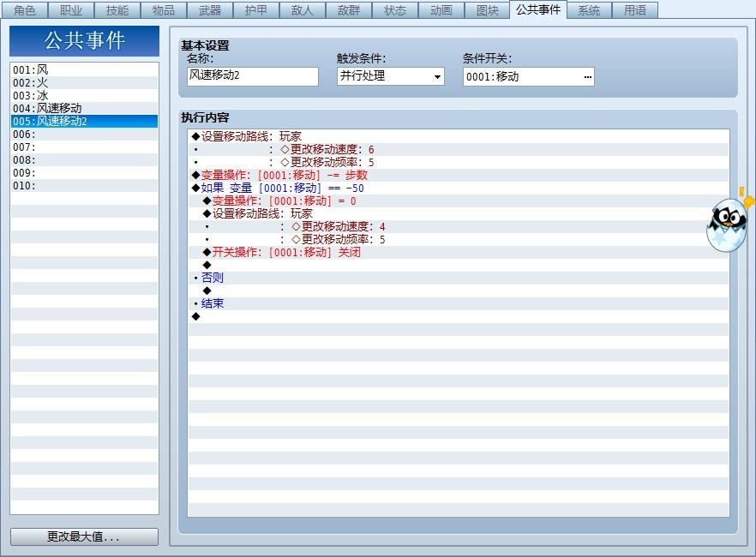
Task: Select the 更改移动速度: 6 line
Action: point(458,149)
